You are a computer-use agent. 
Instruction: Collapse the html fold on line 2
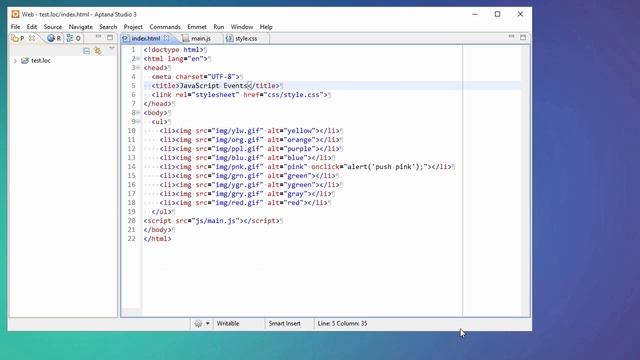click(x=138, y=59)
